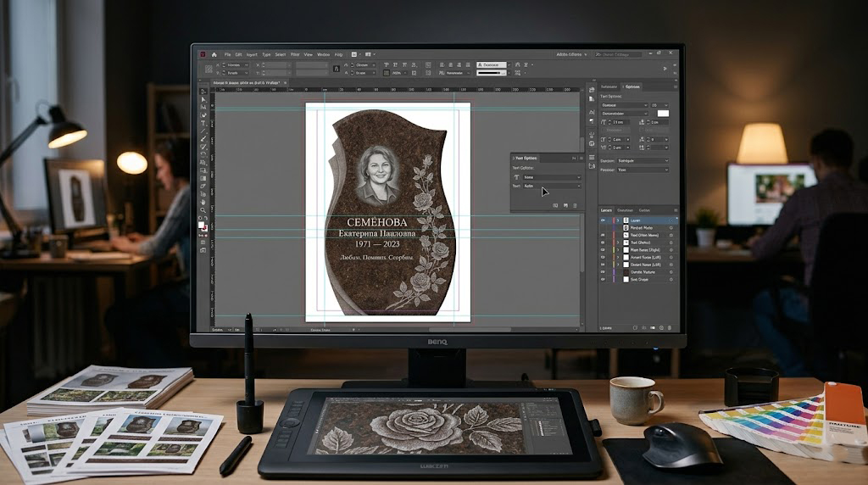
Task: Select the Type tool
Action: [203, 124]
